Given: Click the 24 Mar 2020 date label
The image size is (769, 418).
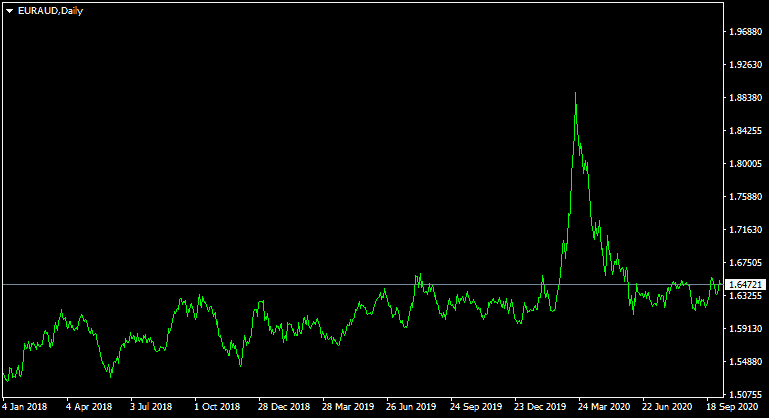Looking at the screenshot, I should (604, 407).
